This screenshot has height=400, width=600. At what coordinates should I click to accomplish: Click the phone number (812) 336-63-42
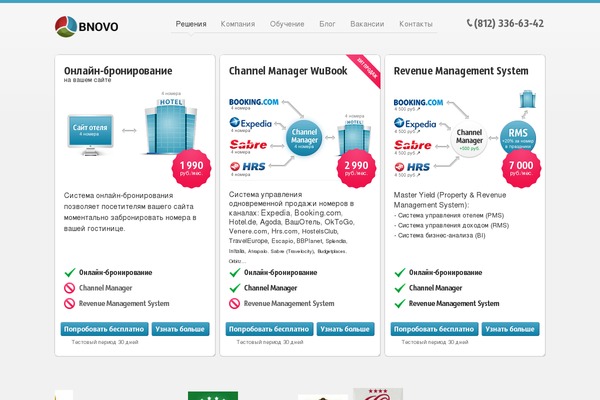(509, 24)
